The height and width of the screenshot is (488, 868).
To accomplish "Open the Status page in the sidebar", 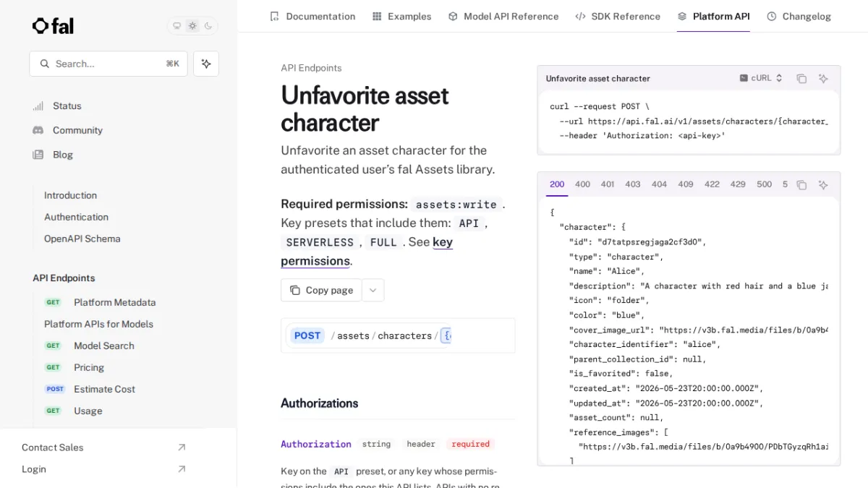I will 67,106.
